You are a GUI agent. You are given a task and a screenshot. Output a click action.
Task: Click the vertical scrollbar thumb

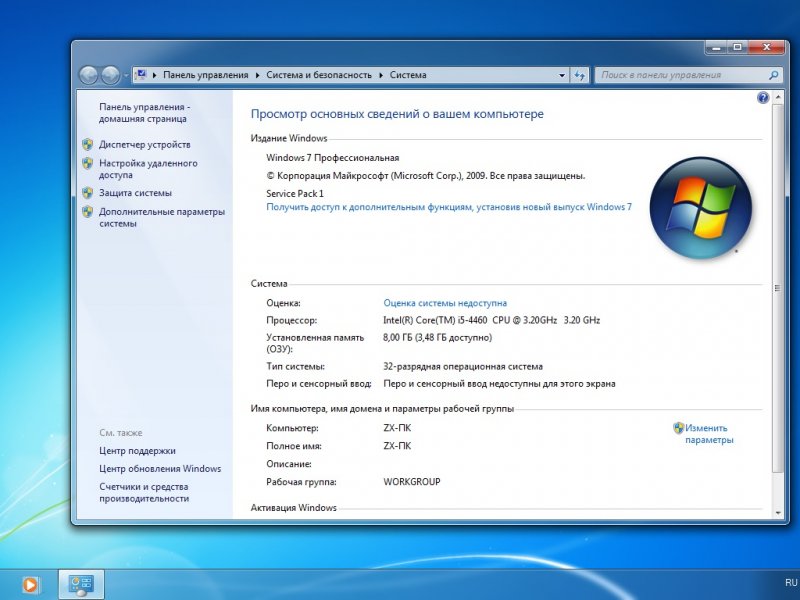778,288
